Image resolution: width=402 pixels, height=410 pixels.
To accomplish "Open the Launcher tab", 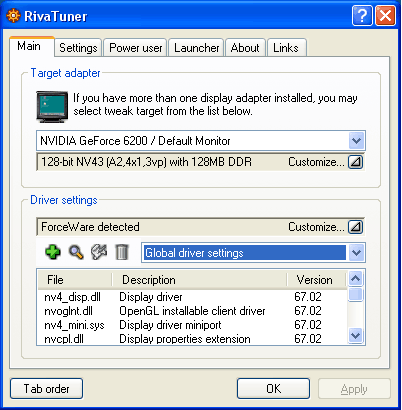I will tap(196, 48).
